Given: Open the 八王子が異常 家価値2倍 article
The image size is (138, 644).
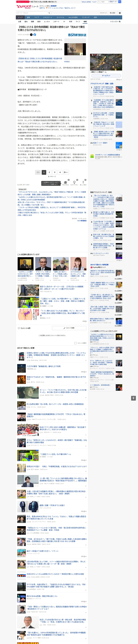Looking at the screenshot, I should (x=44, y=366).
